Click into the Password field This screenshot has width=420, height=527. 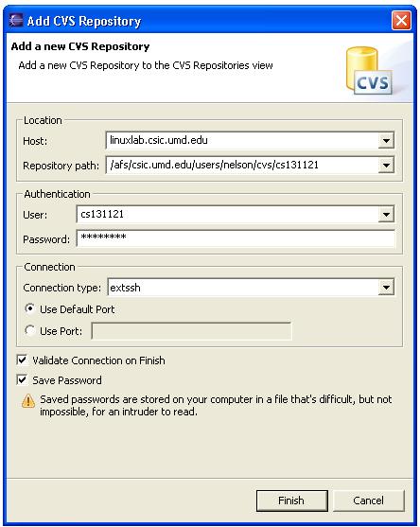point(236,238)
